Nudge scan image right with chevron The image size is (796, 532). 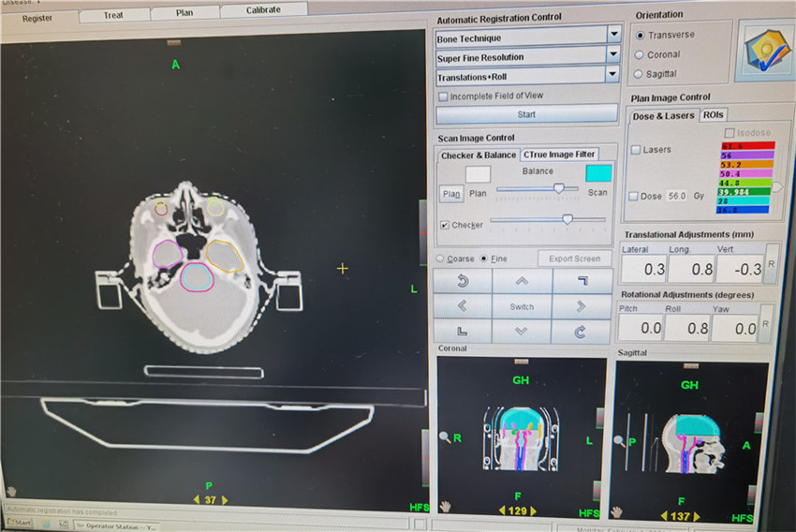point(581,306)
